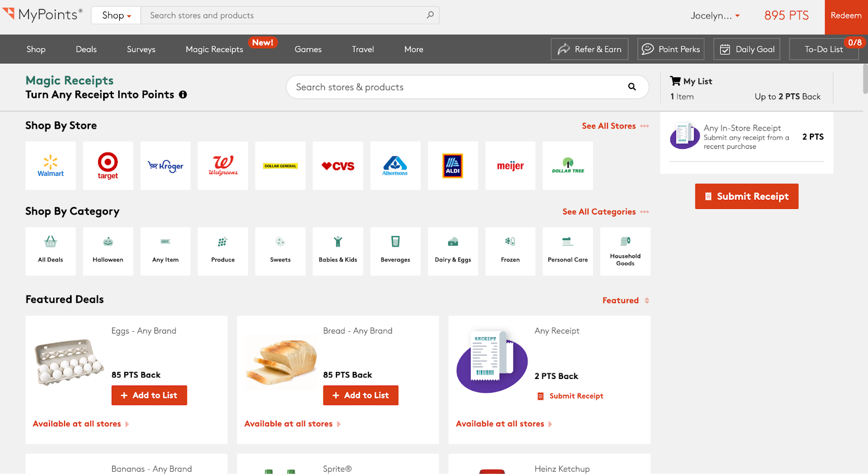Open the Surveys nav tab

[141, 49]
